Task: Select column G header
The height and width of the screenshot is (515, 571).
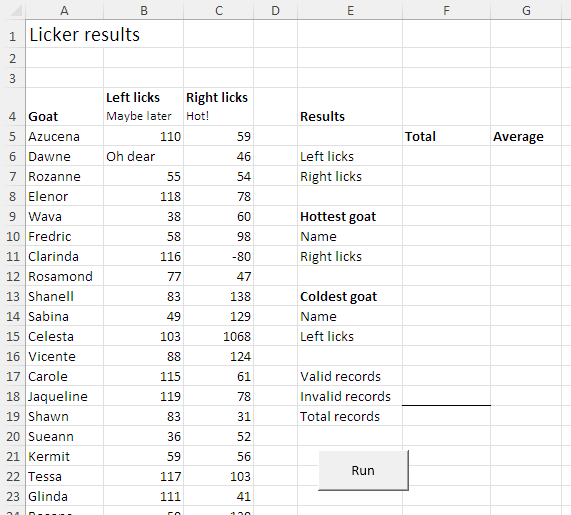Action: point(526,10)
